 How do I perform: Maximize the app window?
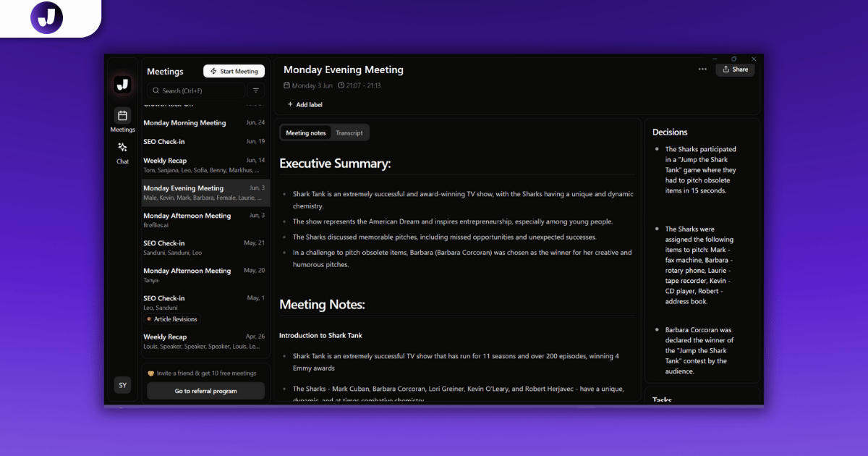point(734,59)
